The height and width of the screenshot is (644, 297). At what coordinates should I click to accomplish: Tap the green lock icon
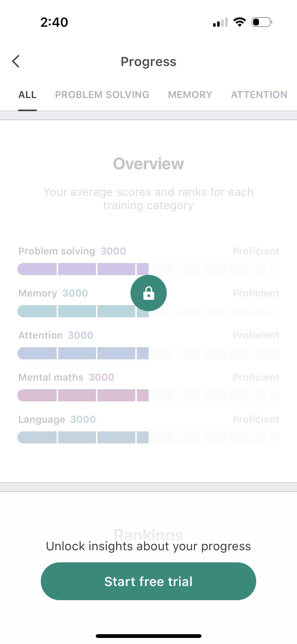coord(148,293)
